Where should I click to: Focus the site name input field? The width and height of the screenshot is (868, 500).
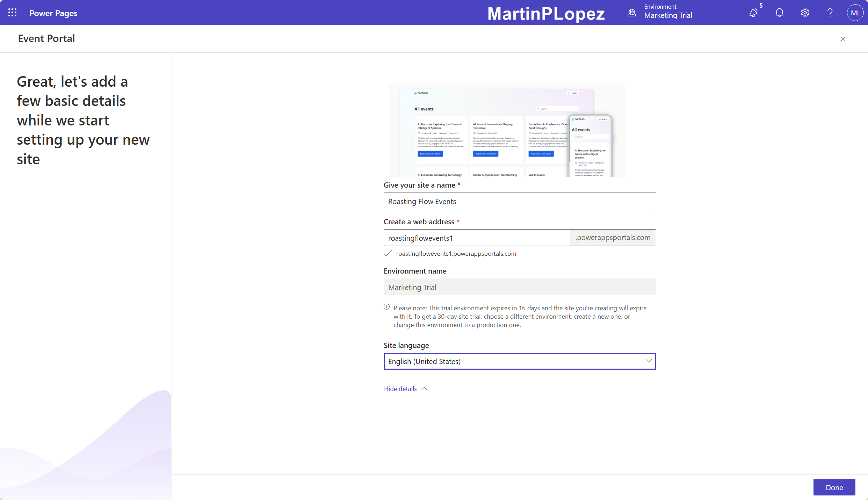point(519,201)
